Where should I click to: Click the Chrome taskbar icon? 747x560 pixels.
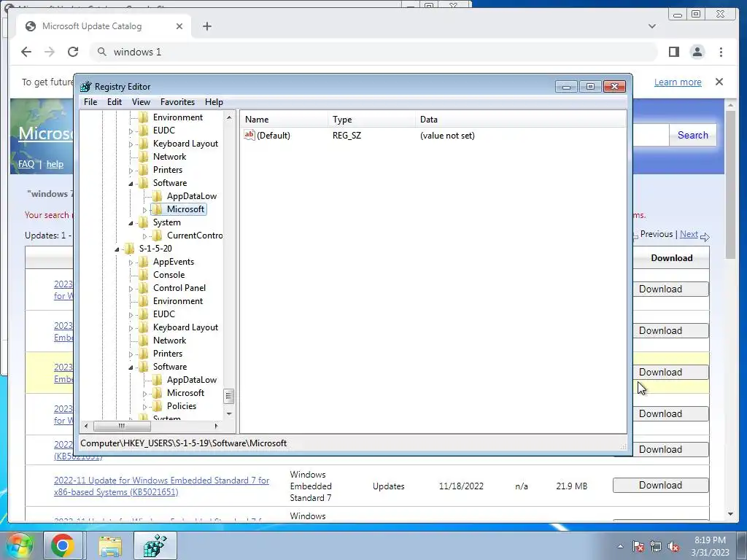point(63,545)
